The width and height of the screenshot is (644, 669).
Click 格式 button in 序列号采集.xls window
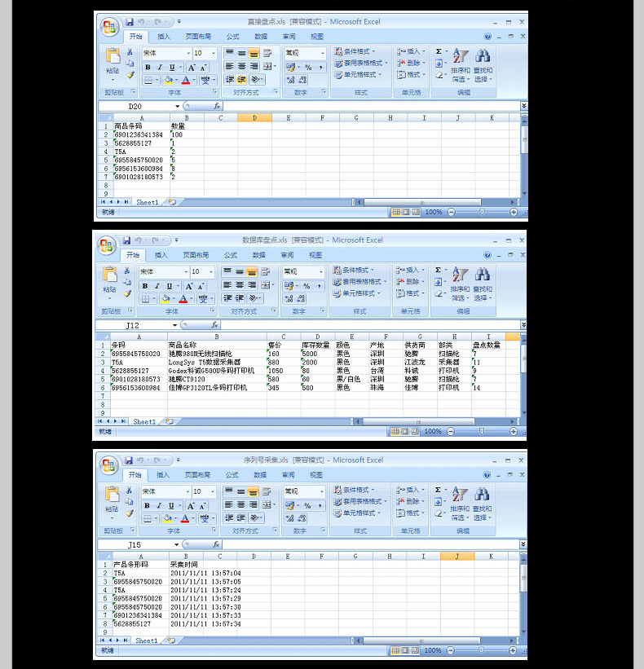[x=410, y=513]
